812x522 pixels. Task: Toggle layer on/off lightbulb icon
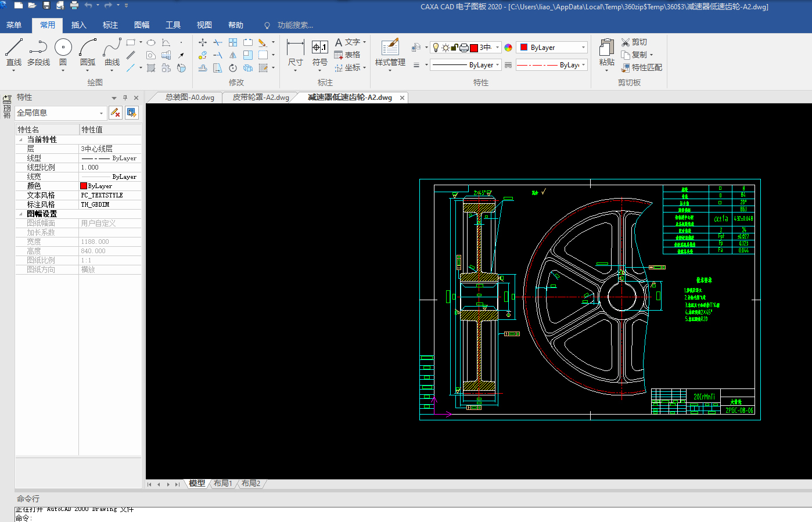point(436,48)
